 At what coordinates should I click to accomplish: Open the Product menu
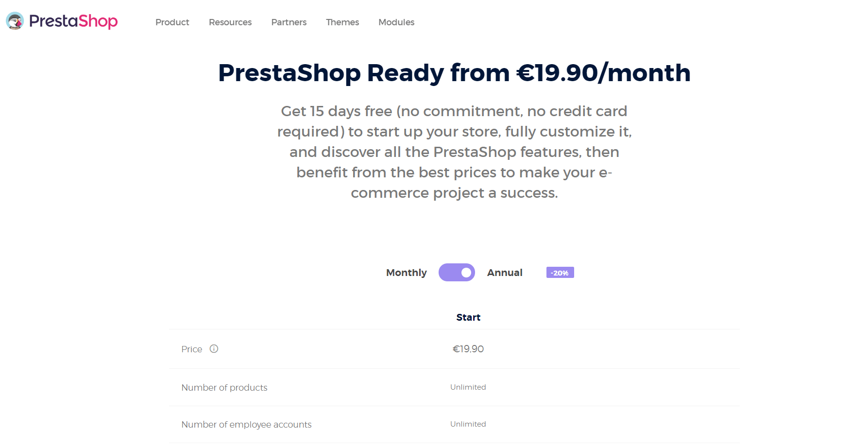tap(172, 22)
